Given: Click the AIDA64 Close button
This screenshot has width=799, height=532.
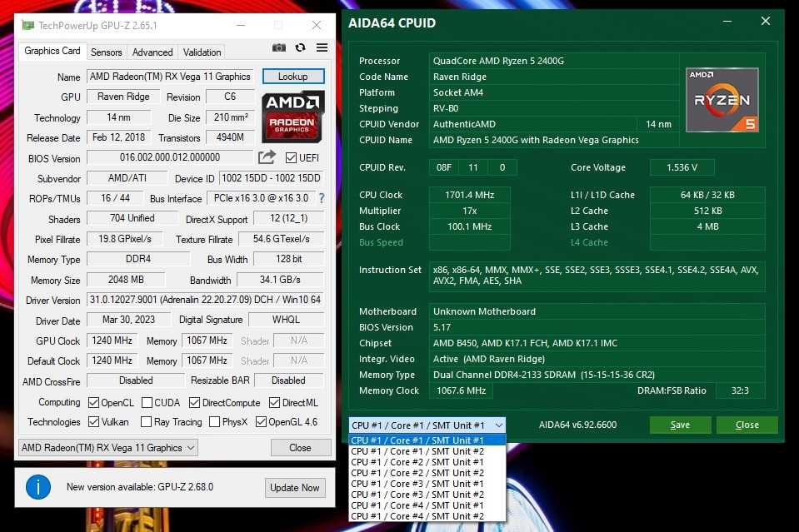Looking at the screenshot, I should click(747, 425).
